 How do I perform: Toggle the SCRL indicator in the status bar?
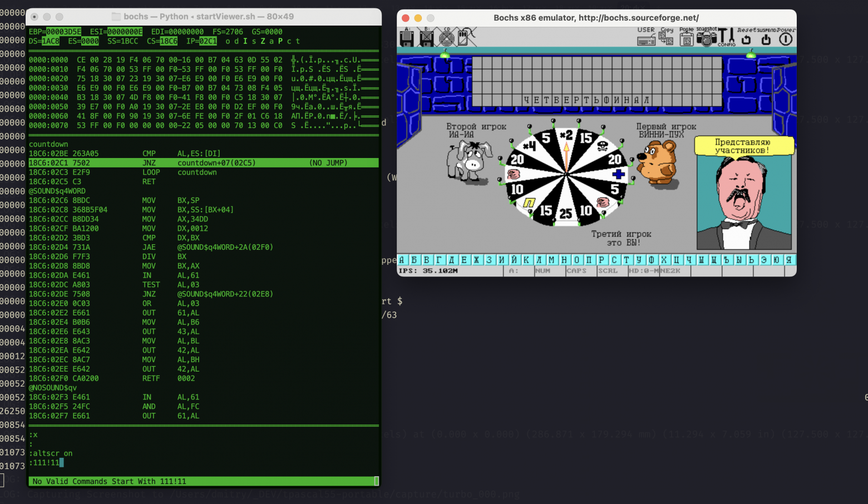click(x=609, y=270)
